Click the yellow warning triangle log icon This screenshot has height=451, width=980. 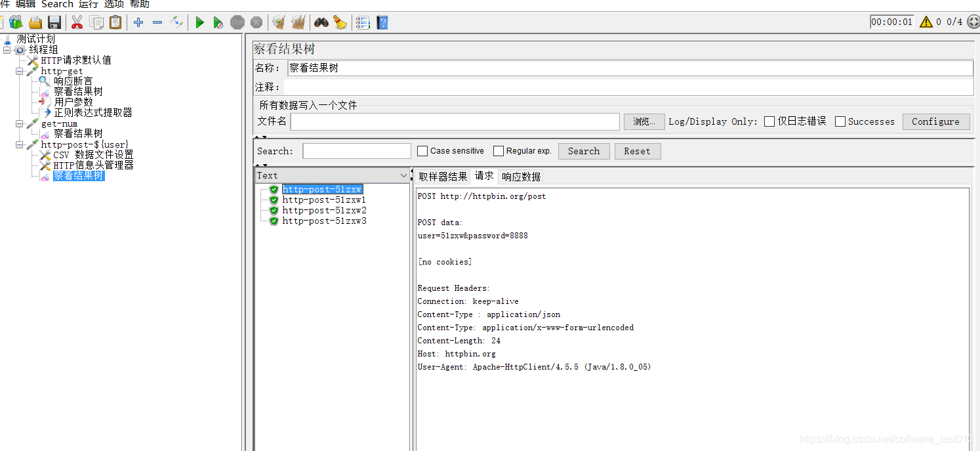tap(926, 22)
